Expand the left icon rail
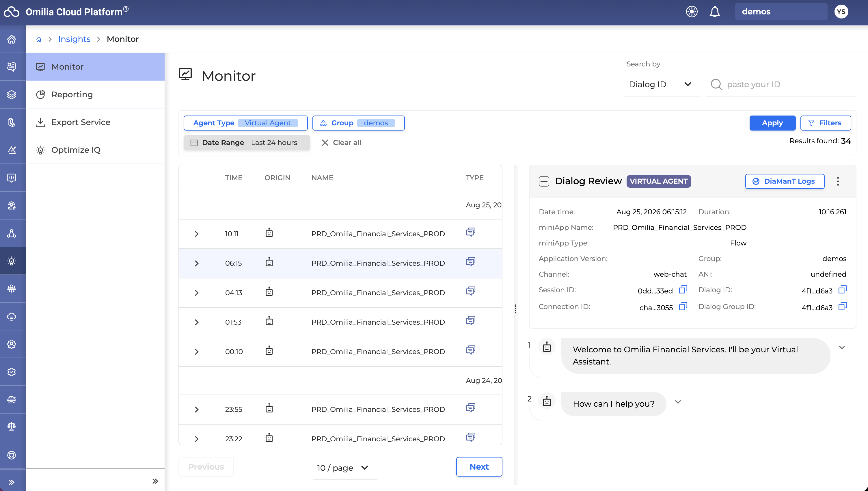868x491 pixels. pos(12,482)
